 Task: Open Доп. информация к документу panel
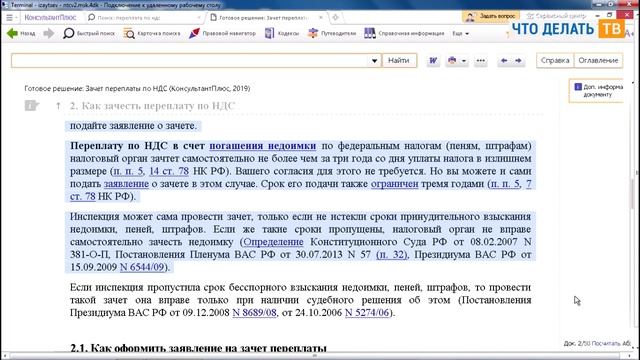(596, 90)
